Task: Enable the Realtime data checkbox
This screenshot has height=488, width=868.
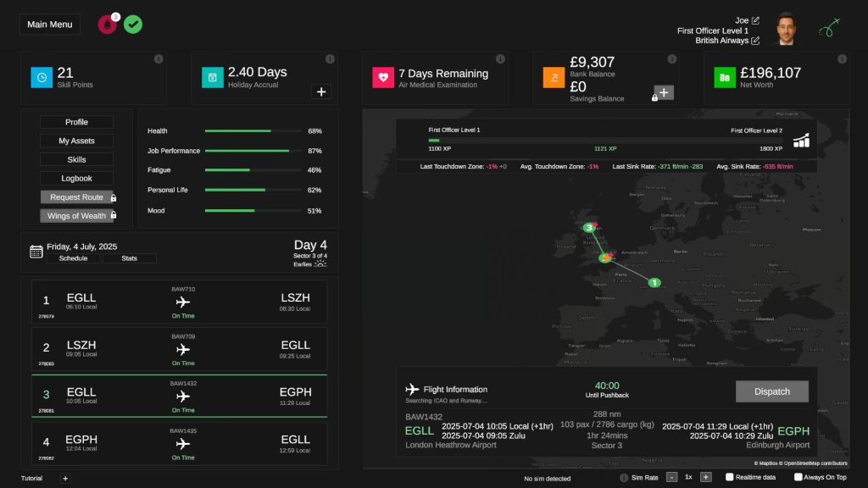Action: tap(730, 477)
